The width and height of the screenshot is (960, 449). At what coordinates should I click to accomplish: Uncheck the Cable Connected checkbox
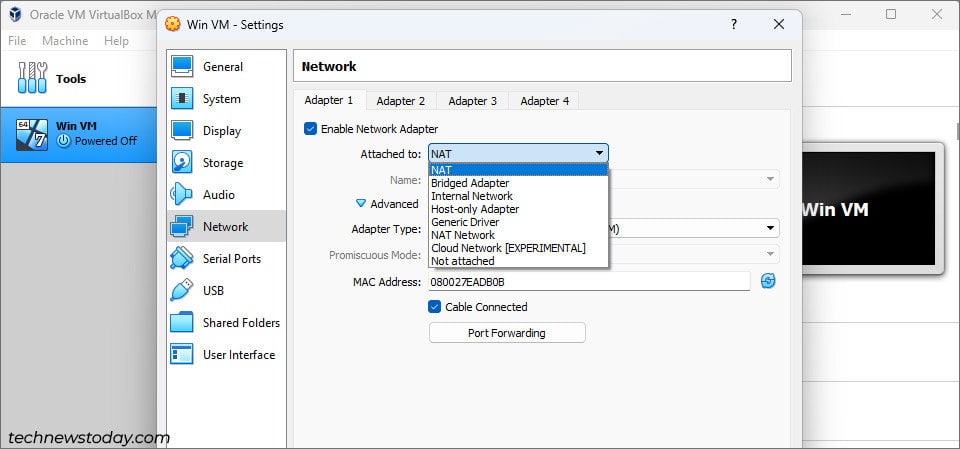coord(435,306)
